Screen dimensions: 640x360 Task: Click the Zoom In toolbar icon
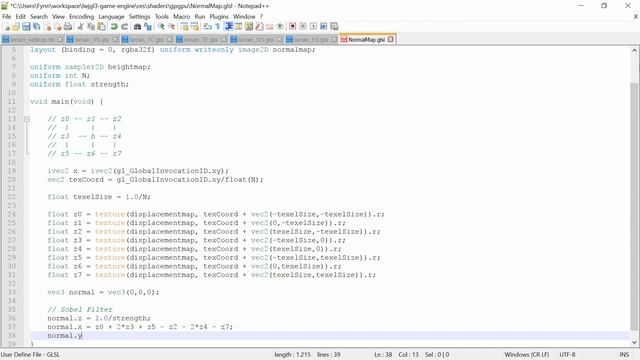[161, 27]
